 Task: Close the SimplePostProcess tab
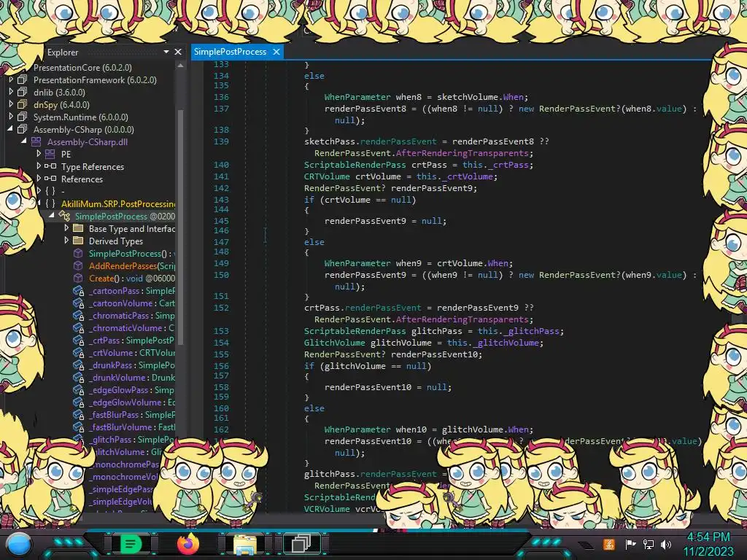pyautogui.click(x=276, y=52)
